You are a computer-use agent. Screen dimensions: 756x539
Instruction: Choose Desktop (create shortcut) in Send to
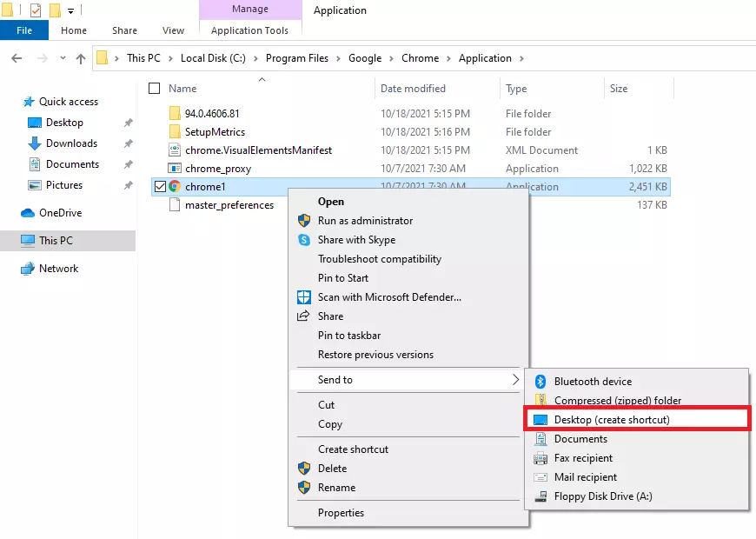pos(636,420)
